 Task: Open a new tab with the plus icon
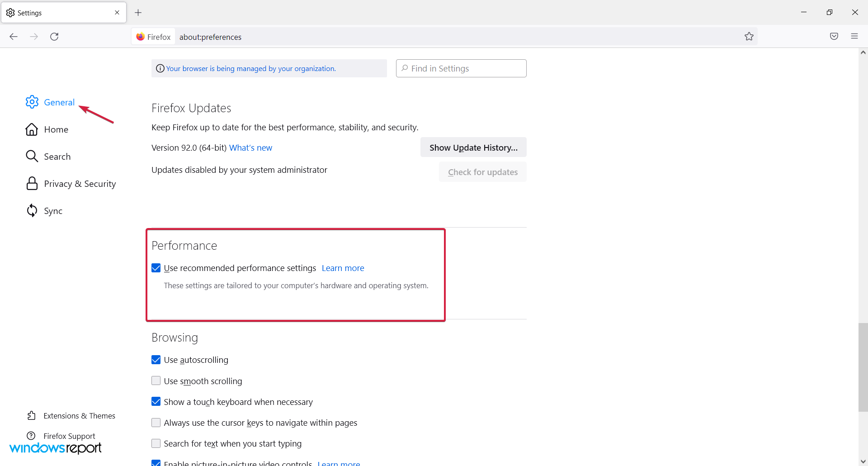(x=138, y=13)
